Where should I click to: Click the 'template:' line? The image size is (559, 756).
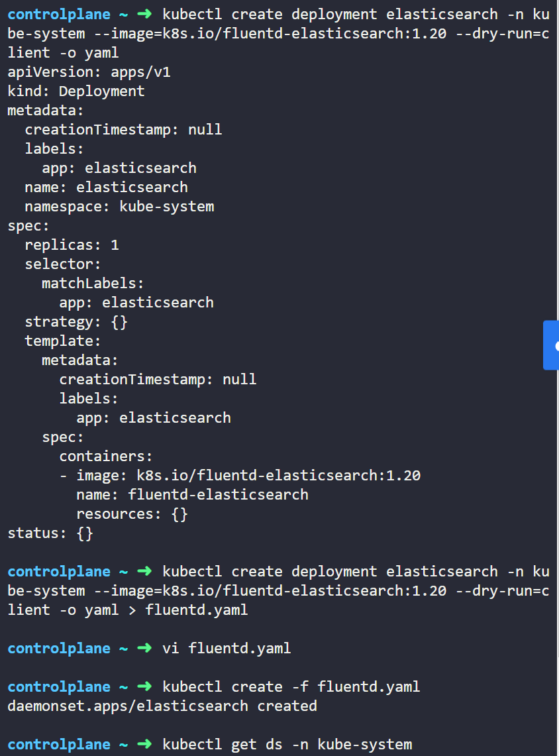click(x=63, y=341)
